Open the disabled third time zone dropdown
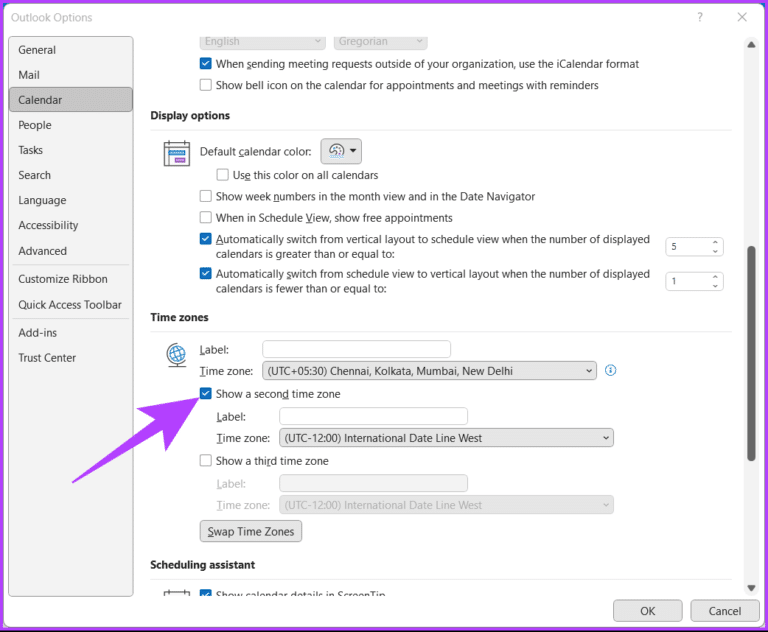 tap(446, 505)
